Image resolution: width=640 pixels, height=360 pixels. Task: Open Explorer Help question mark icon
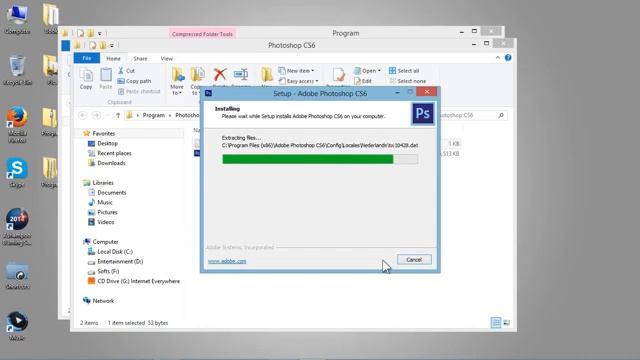pos(508,58)
